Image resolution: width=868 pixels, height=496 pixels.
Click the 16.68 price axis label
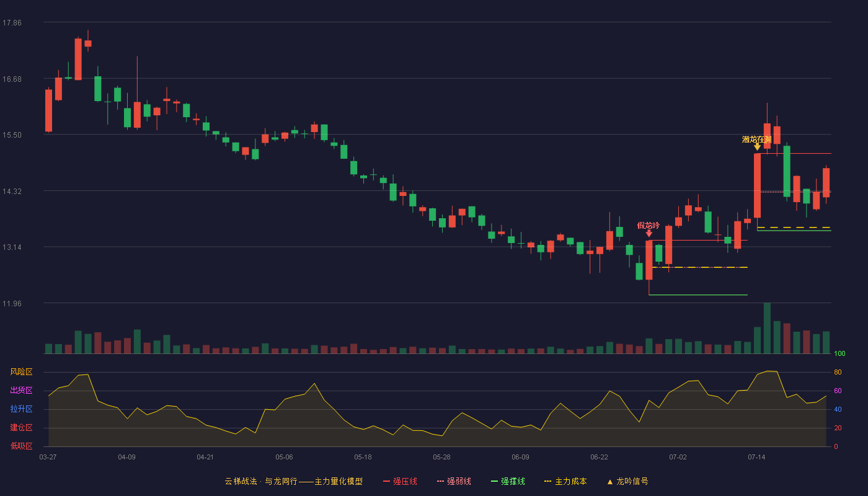[12, 79]
